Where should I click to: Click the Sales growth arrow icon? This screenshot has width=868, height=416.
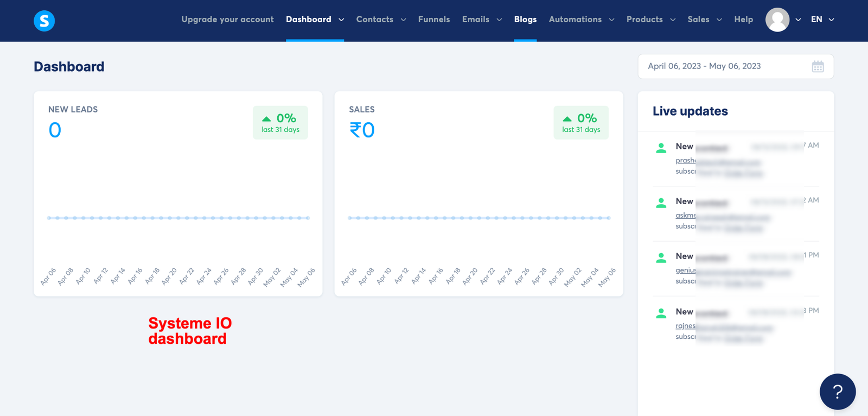pos(567,118)
